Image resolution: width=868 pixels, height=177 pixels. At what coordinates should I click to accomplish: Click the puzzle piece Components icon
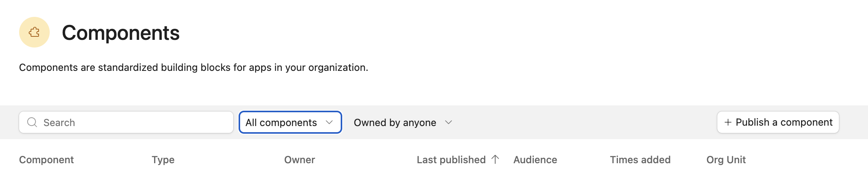coord(34,32)
